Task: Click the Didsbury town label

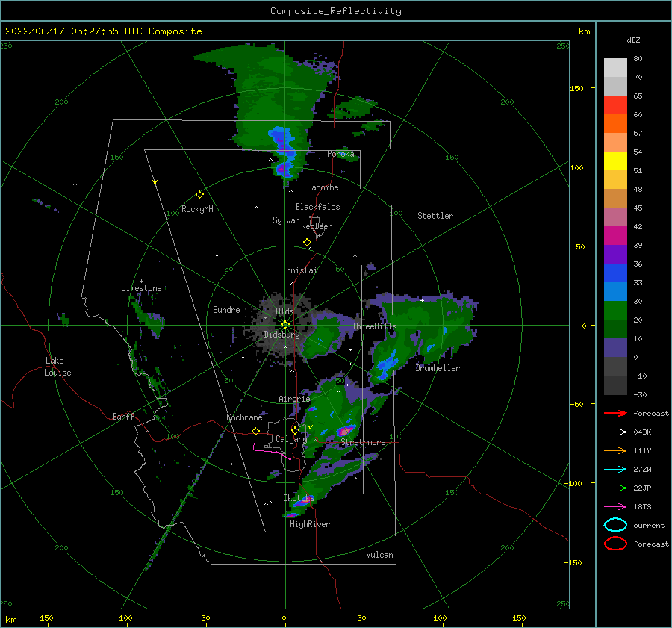Action: point(281,335)
